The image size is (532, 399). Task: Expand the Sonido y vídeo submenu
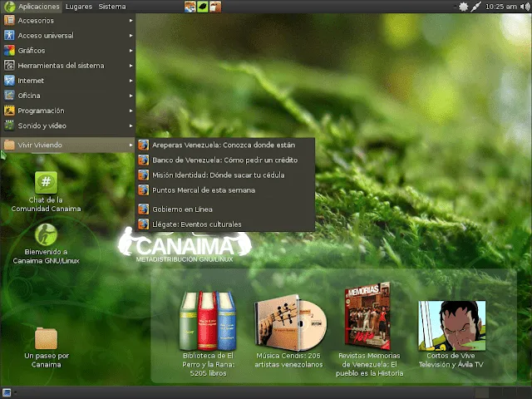tap(68, 126)
